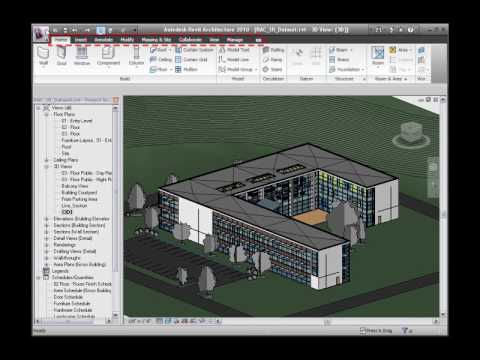Open the Massing & Site tab
This screenshot has height=360, width=480.
tap(156, 40)
